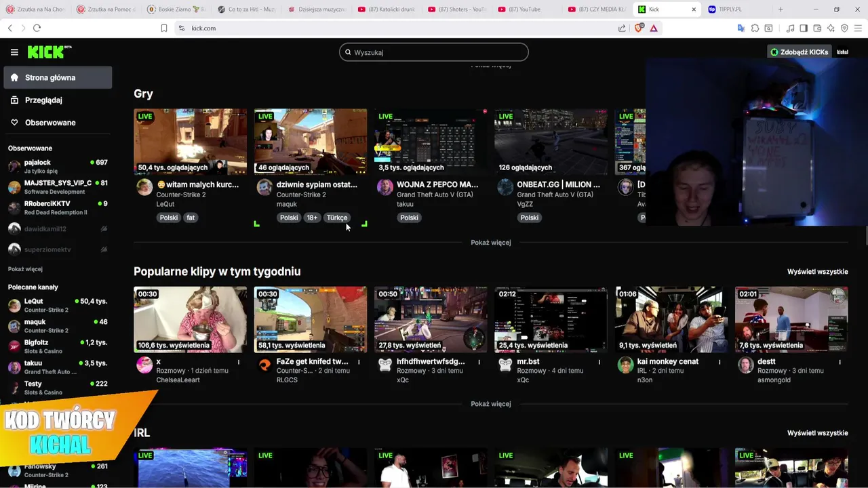868x488 pixels.
Task: Click the Türkçe tag on maquk stream
Action: click(337, 218)
